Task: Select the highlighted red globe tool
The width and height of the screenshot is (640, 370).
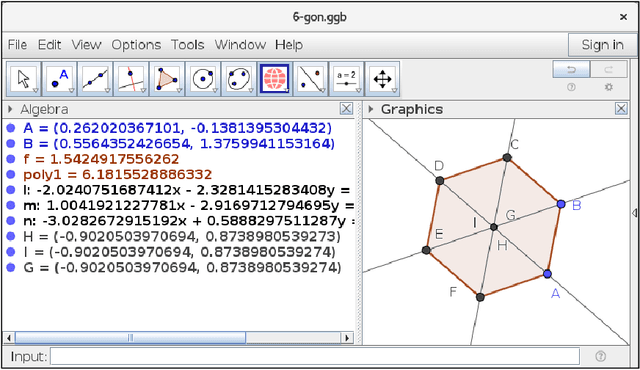Action: [x=275, y=79]
